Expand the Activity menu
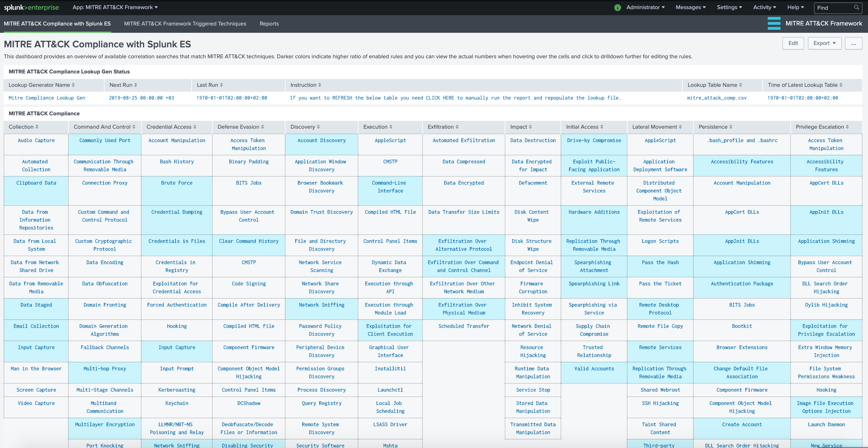The width and height of the screenshot is (868, 448). 764,7
